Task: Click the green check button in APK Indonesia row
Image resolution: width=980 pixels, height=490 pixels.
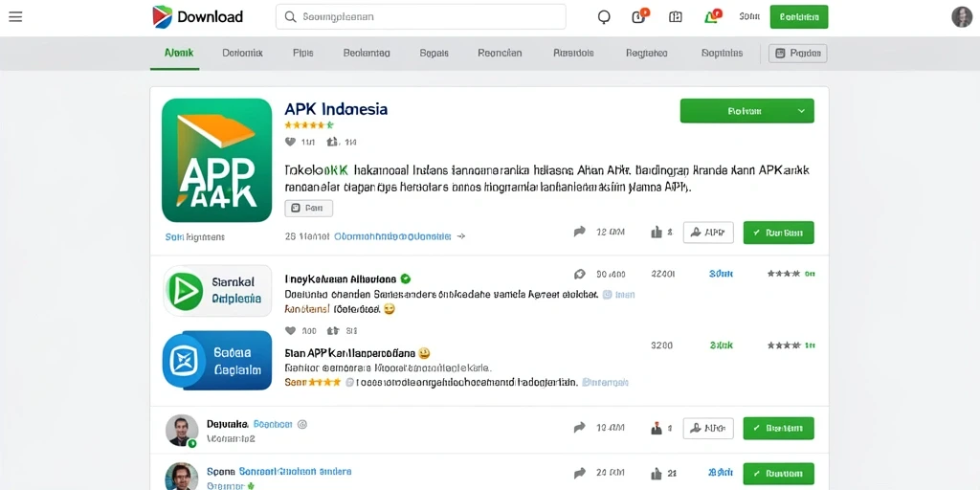Action: click(x=779, y=233)
